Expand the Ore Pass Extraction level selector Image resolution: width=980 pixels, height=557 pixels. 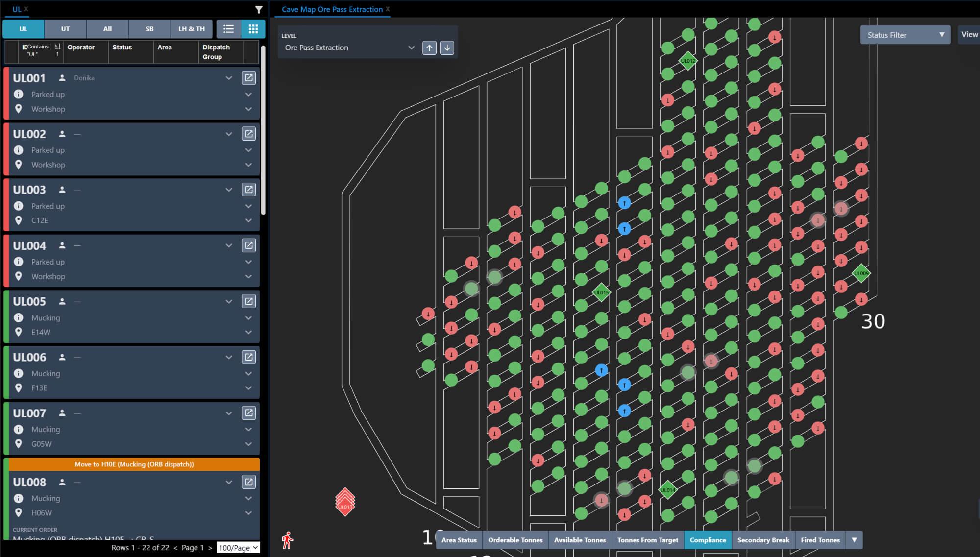(x=411, y=47)
